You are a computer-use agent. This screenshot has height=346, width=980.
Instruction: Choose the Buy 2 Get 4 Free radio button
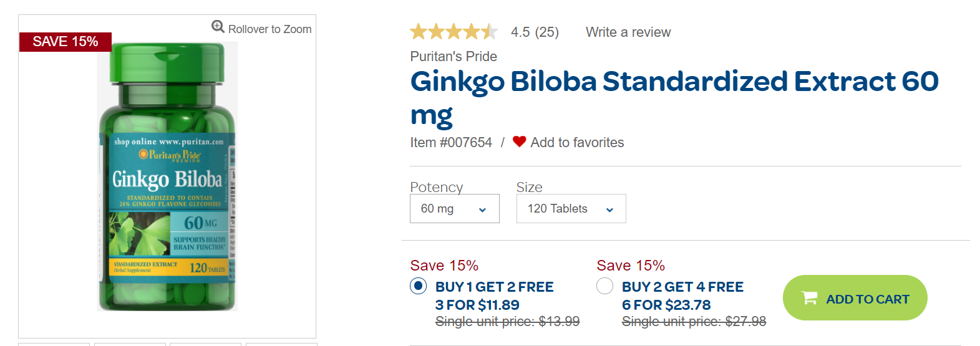pyautogui.click(x=604, y=286)
